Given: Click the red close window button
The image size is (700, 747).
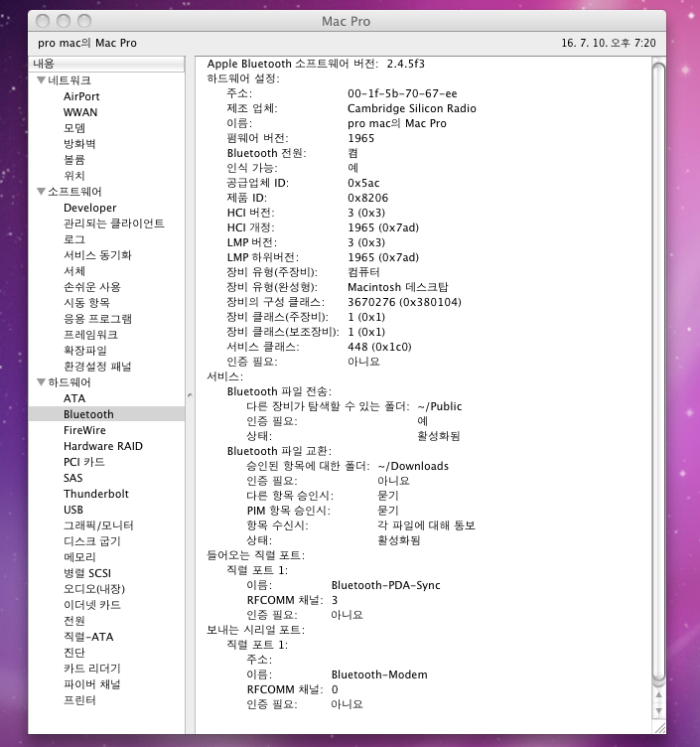Looking at the screenshot, I should pyautogui.click(x=44, y=21).
